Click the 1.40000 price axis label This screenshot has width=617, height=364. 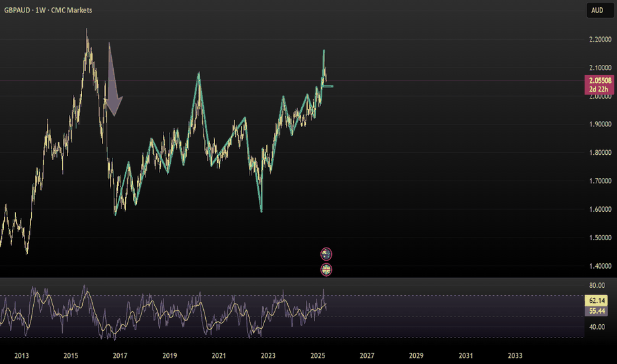[x=600, y=266]
